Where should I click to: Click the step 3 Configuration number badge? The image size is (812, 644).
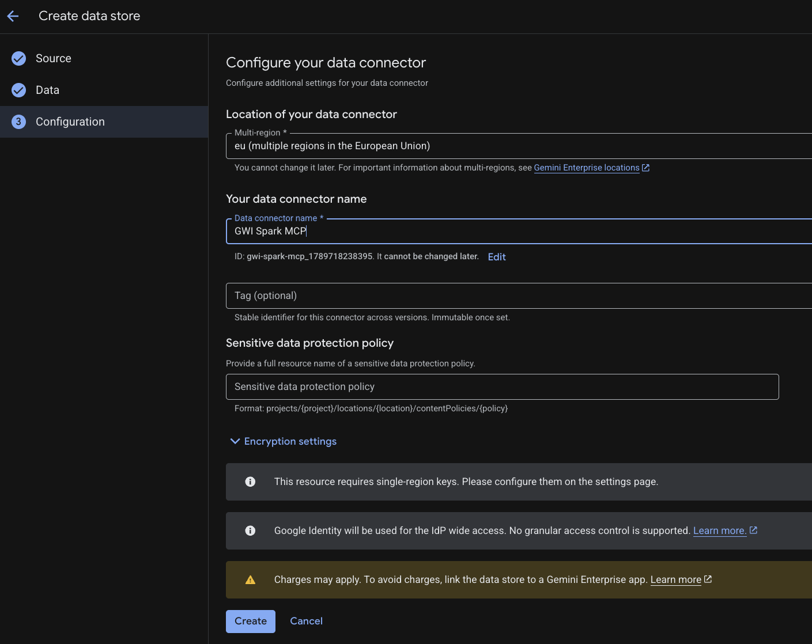click(x=19, y=122)
